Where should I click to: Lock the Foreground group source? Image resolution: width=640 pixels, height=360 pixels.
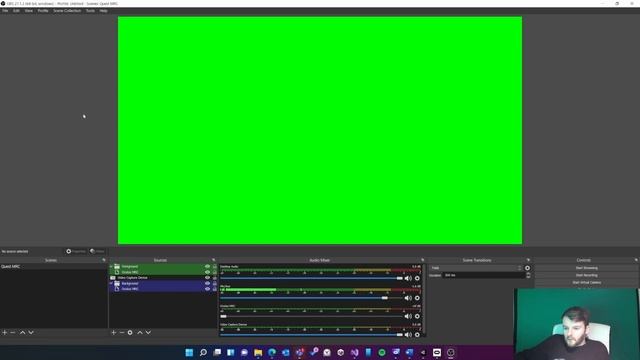coord(215,267)
